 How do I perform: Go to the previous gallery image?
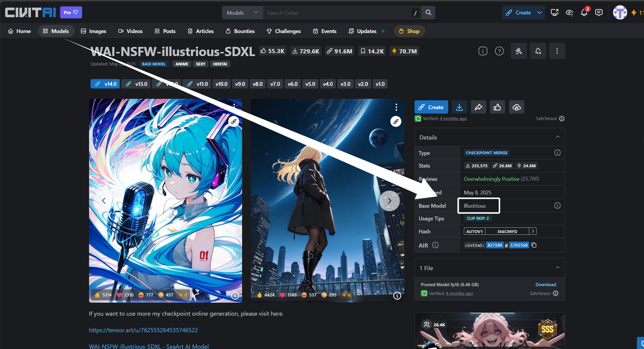click(x=104, y=201)
